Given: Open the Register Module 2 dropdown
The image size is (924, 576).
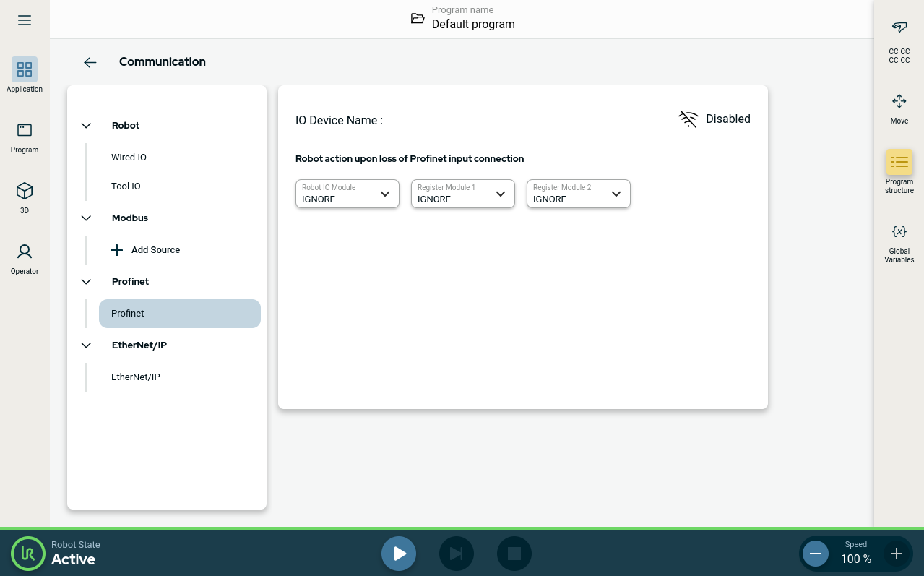Looking at the screenshot, I should [x=579, y=194].
